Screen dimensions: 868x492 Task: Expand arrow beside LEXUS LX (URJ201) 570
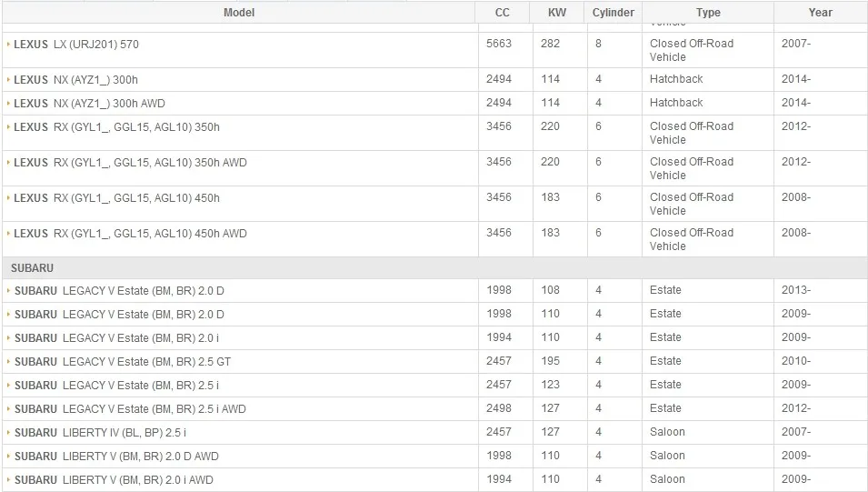[x=8, y=44]
